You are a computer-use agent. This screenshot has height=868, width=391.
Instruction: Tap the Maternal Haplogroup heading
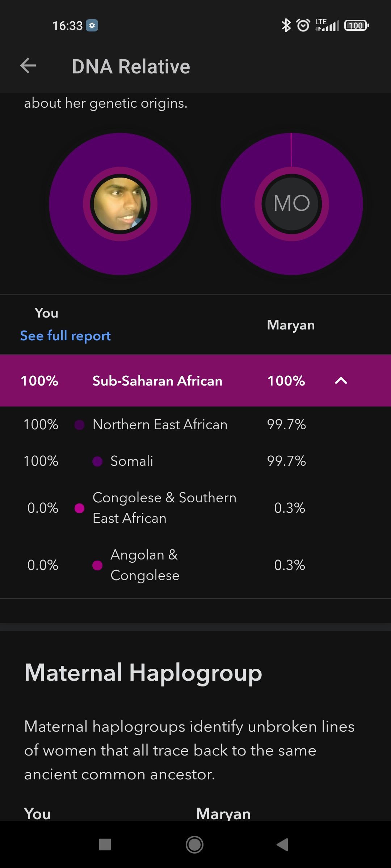143,673
